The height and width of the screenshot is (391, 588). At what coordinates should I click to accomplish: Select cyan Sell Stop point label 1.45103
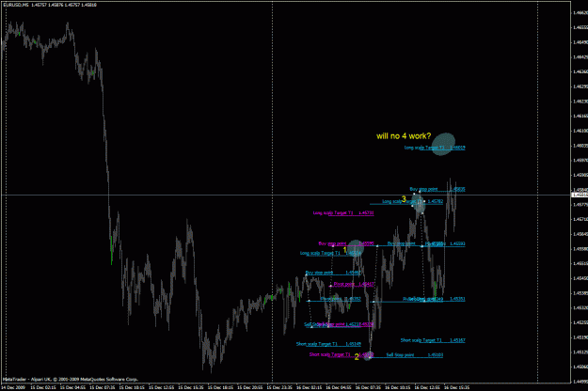click(414, 354)
